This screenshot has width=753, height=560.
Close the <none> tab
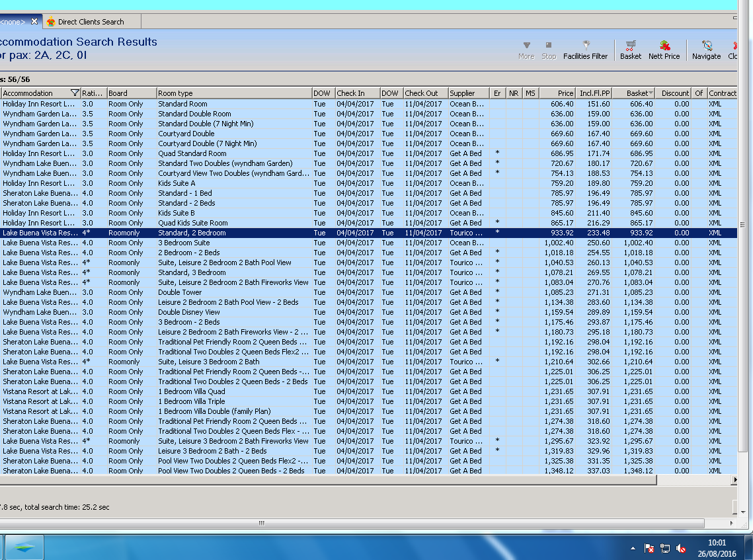click(x=34, y=21)
